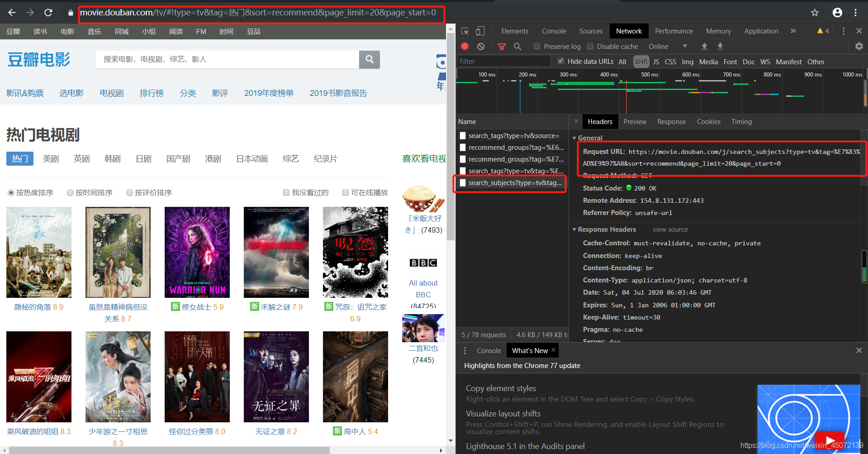Click the Douban search magnifier button
The height and width of the screenshot is (454, 868).
click(370, 59)
